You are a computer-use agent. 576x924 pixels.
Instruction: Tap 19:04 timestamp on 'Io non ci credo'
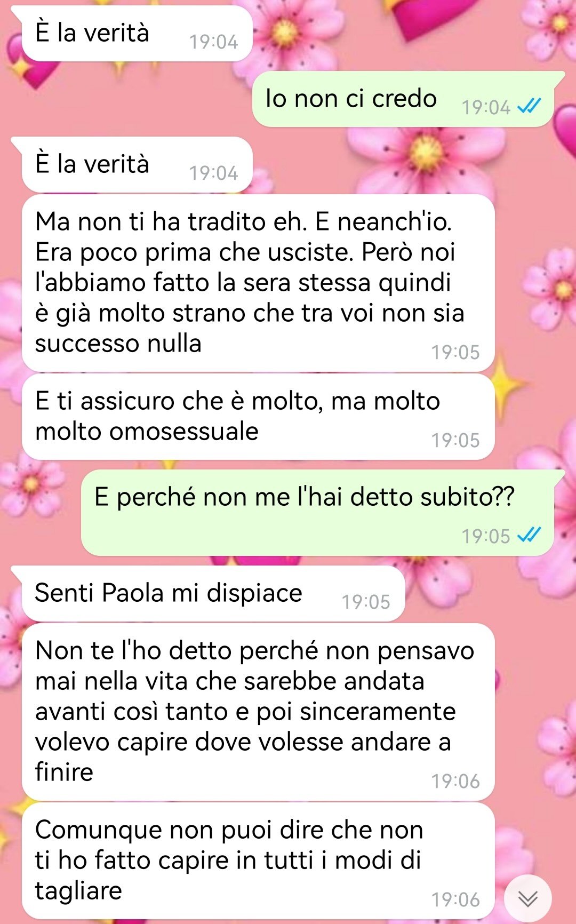[486, 107]
